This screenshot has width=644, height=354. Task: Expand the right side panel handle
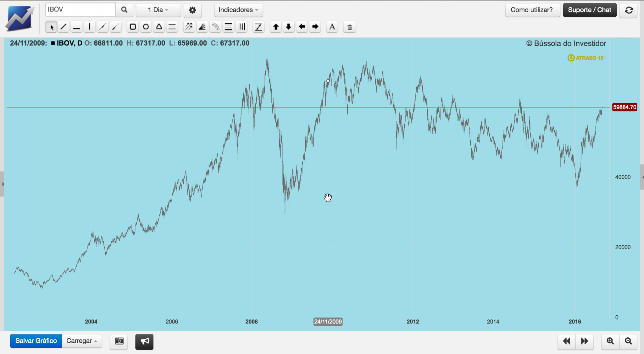(642, 177)
